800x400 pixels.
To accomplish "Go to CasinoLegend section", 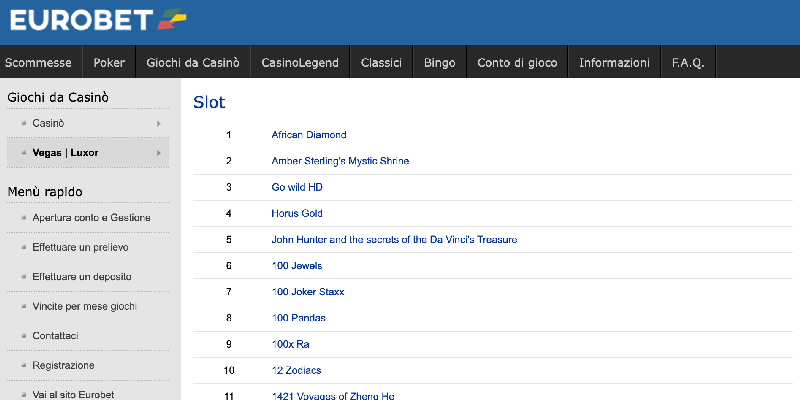I will tap(300, 63).
